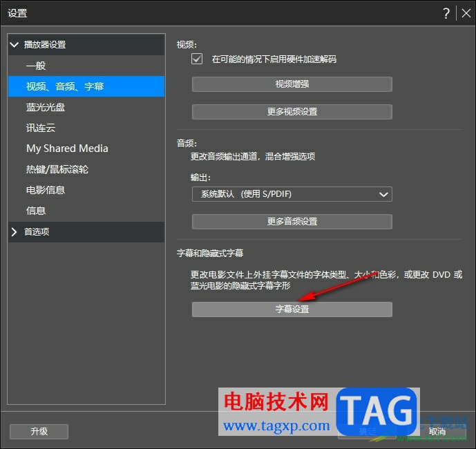Viewport: 476px width, 449px height.
Task: Close the settings dialog with X
Action: point(466,13)
